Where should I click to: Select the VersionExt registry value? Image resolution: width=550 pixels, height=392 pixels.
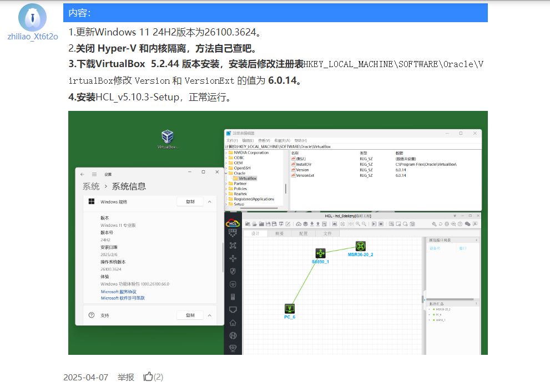pyautogui.click(x=302, y=176)
